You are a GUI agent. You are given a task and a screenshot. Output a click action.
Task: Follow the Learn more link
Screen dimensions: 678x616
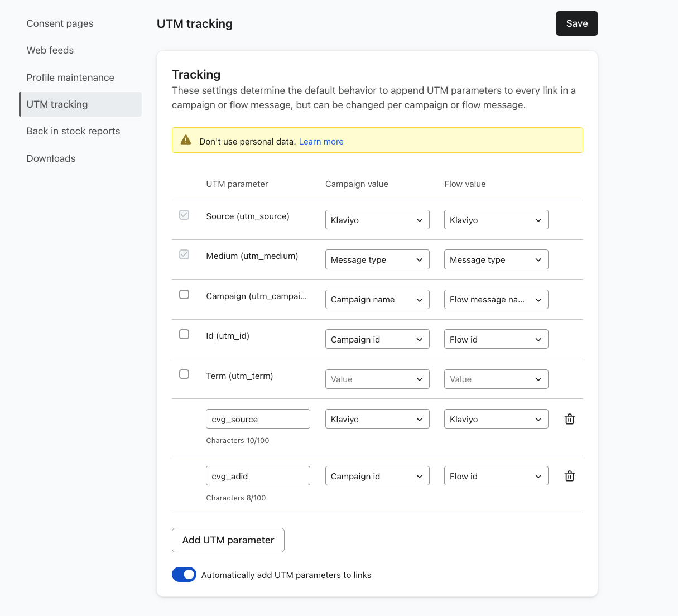click(321, 142)
